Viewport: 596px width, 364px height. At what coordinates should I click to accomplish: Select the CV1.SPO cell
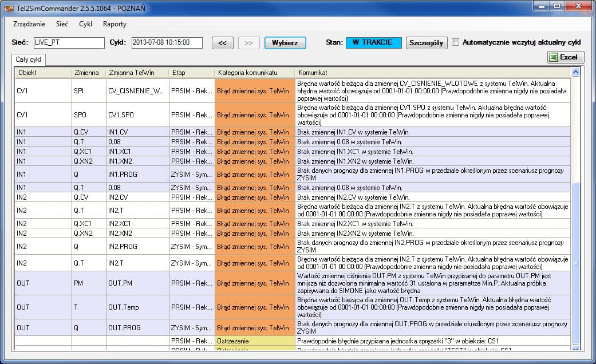[137, 114]
